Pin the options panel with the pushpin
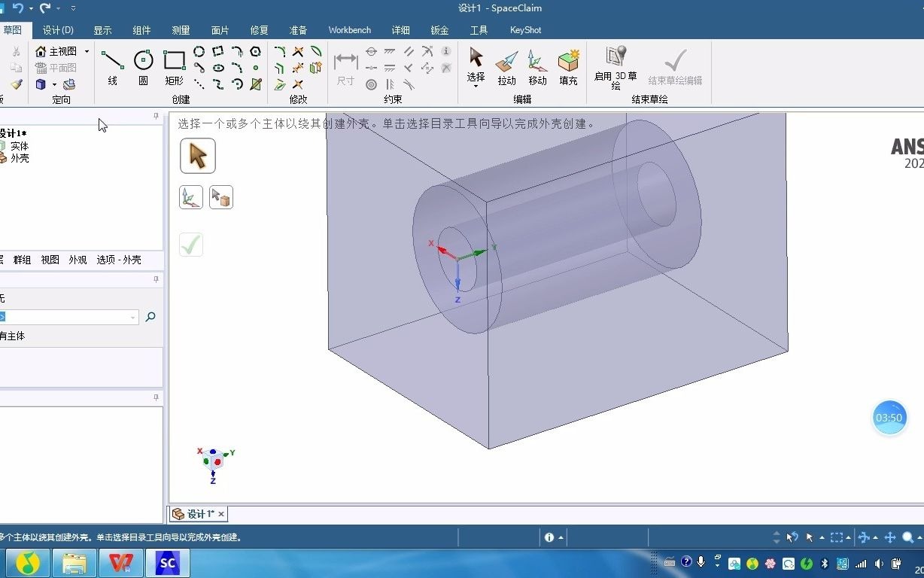Image resolution: width=924 pixels, height=578 pixels. 156,279
